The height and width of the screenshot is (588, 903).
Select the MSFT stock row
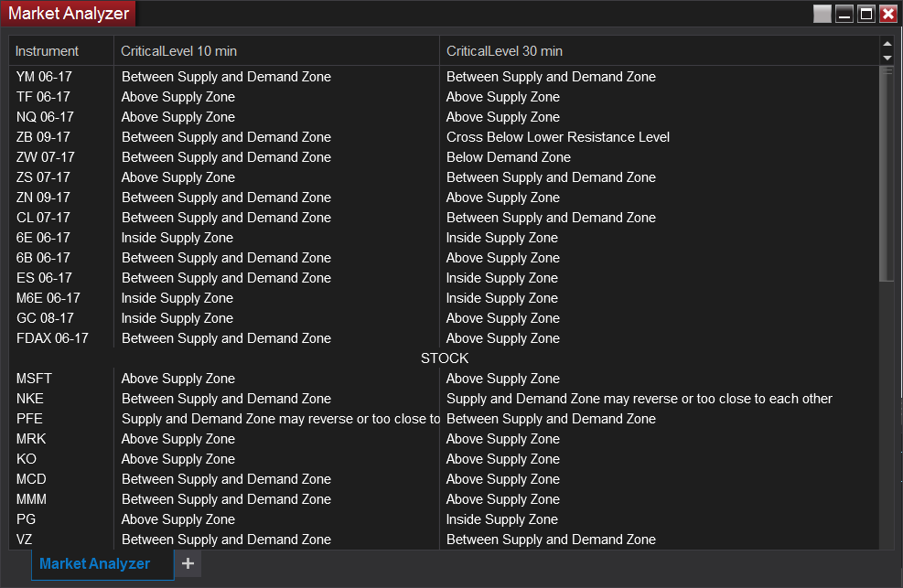click(x=35, y=379)
